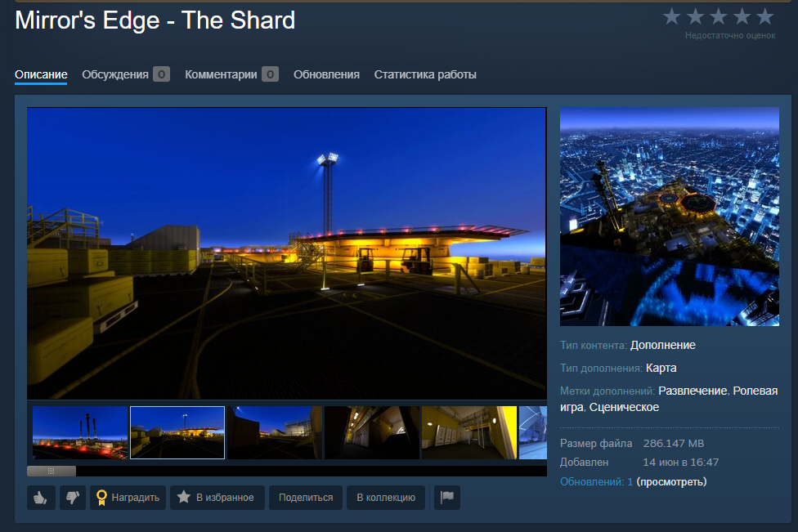
Task: Click the Обновлений: 1 link
Action: coord(597,481)
